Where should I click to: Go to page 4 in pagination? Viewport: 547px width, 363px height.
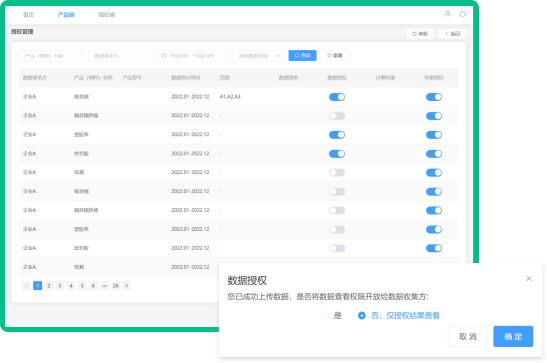click(71, 286)
